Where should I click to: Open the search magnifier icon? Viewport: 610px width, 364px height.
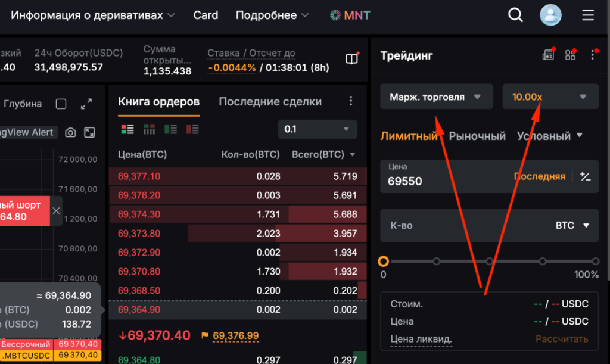coord(515,15)
